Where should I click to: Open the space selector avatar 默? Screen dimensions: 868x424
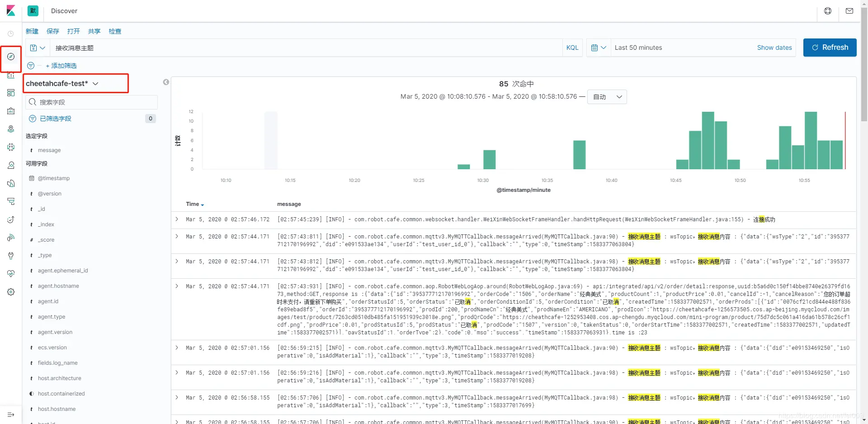click(x=33, y=11)
